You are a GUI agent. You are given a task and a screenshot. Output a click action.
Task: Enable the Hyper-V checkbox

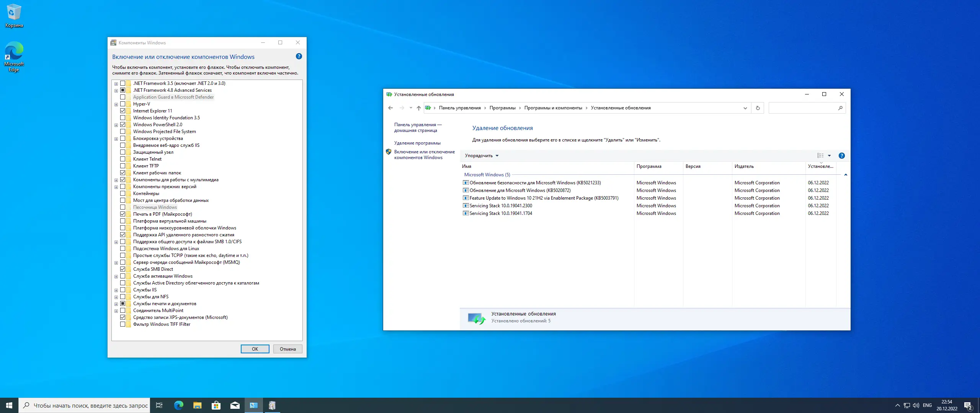(123, 104)
